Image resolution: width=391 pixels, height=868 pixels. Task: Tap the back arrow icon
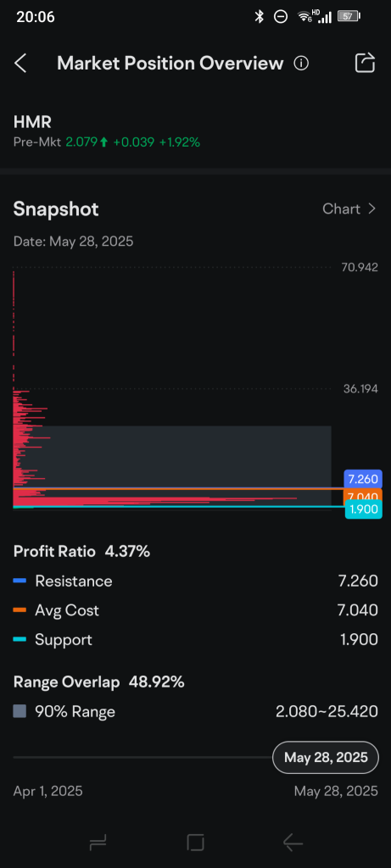coord(20,63)
